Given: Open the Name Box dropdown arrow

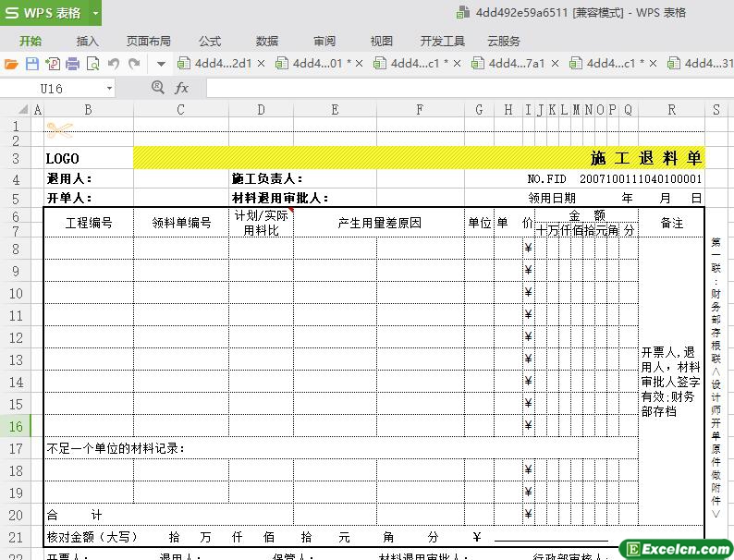Looking at the screenshot, I should point(109,88).
